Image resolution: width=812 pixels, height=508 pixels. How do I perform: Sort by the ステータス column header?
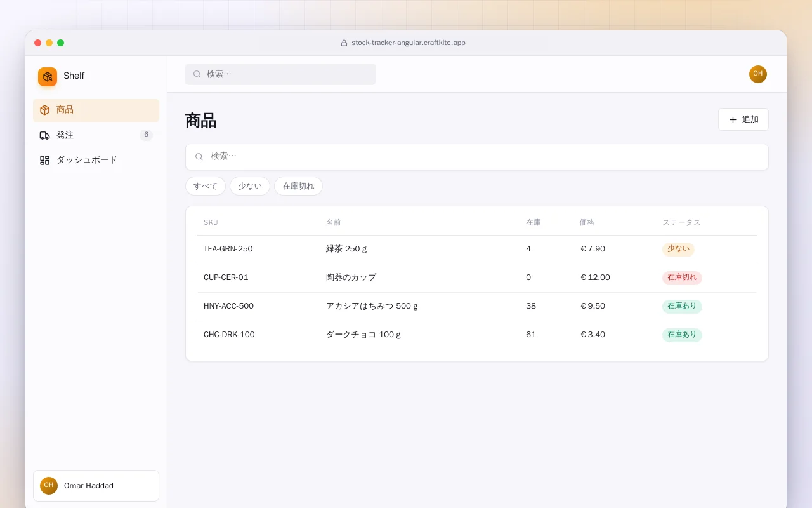coord(681,223)
